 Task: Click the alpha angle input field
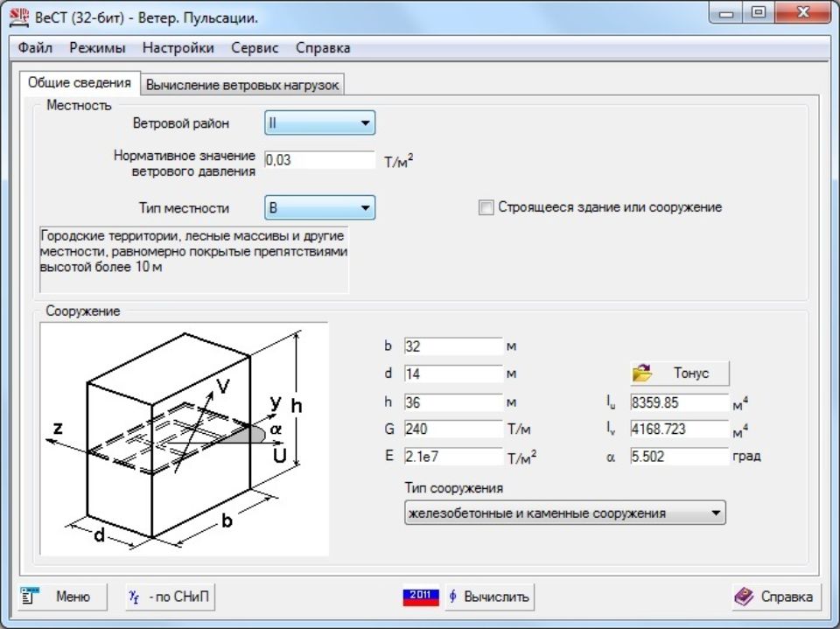(x=679, y=457)
